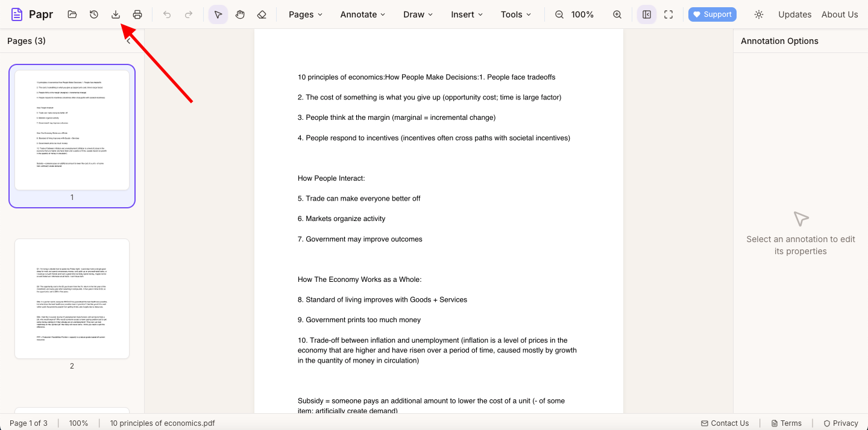The image size is (868, 430).
Task: Open the Tools menu
Action: tap(516, 14)
